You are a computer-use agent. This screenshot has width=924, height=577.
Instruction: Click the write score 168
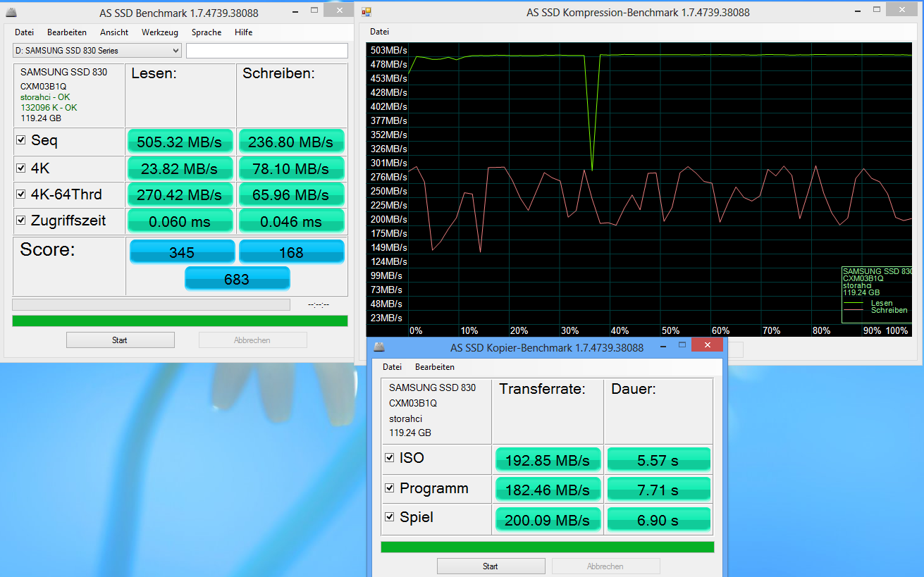[x=291, y=252]
